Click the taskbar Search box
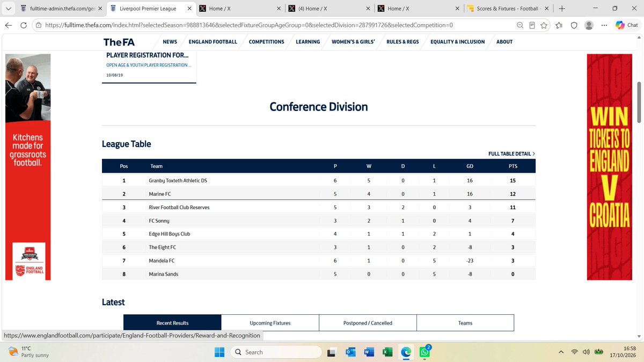644x362 pixels. click(x=276, y=352)
